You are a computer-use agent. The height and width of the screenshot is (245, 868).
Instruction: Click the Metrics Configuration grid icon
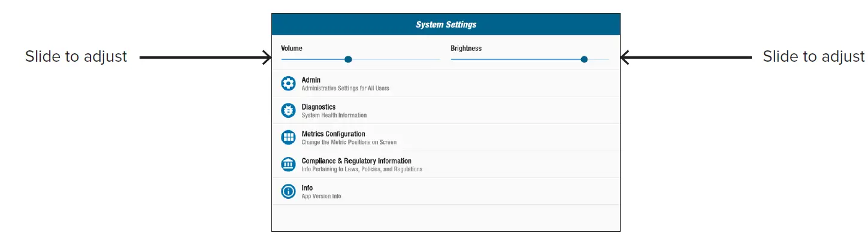pyautogui.click(x=288, y=137)
